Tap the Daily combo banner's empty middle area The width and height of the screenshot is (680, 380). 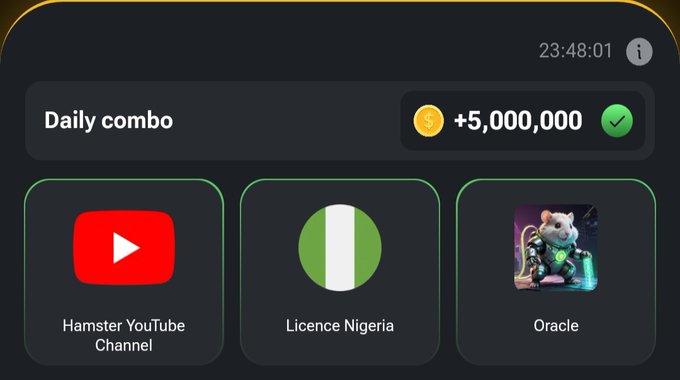point(286,121)
